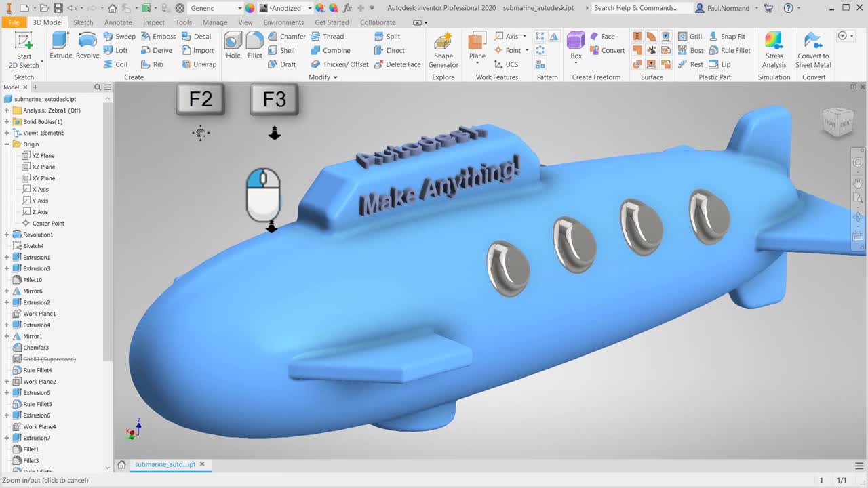Select the Hole tool
Viewport: 868px width, 488px height.
pyautogui.click(x=233, y=45)
